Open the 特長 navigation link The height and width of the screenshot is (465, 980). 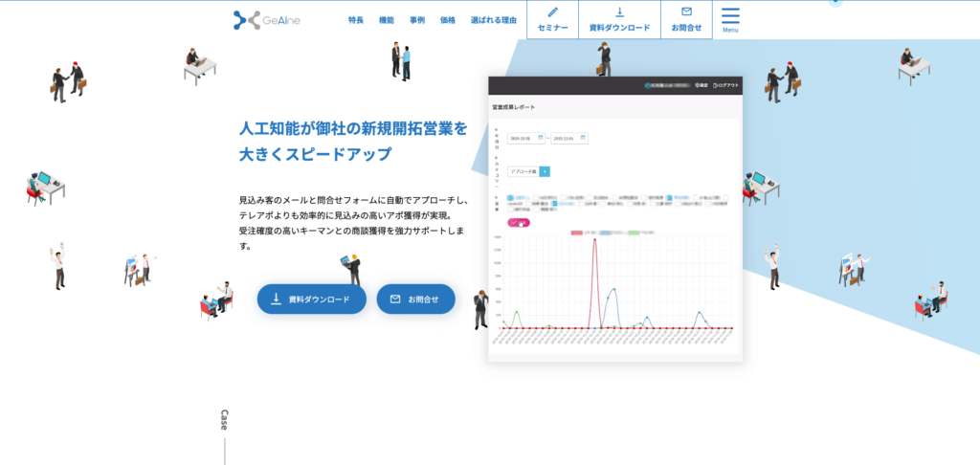(356, 20)
